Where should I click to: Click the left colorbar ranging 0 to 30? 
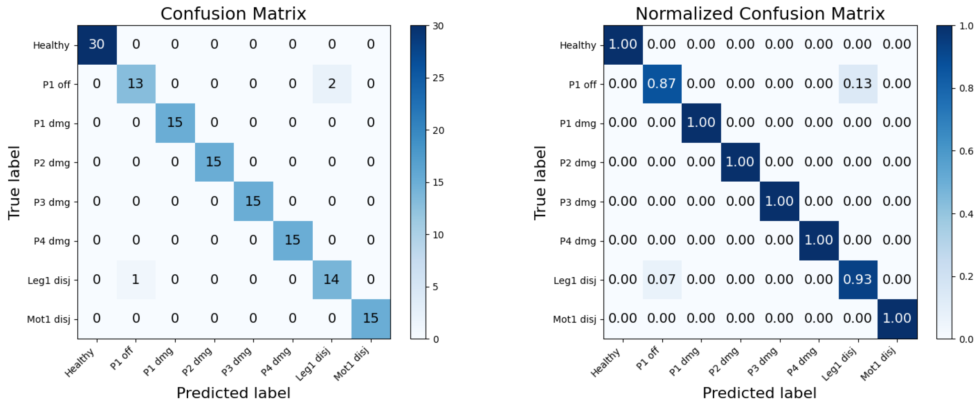point(418,182)
